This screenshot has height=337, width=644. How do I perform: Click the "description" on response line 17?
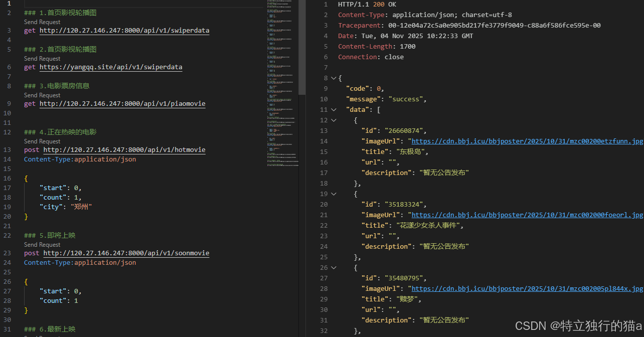415,173
